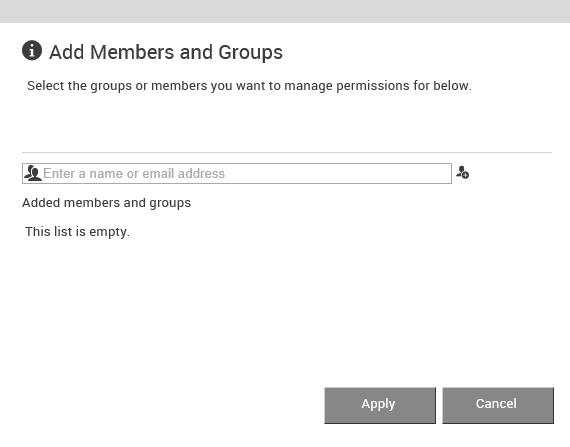
Task: Apply the member and group changes
Action: (380, 405)
